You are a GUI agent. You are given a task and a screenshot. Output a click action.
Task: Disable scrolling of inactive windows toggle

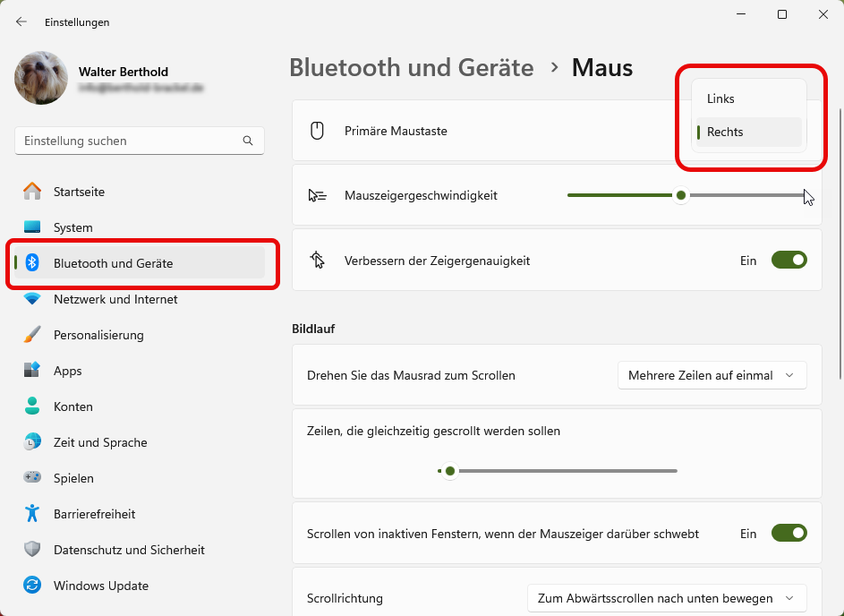[x=789, y=534]
